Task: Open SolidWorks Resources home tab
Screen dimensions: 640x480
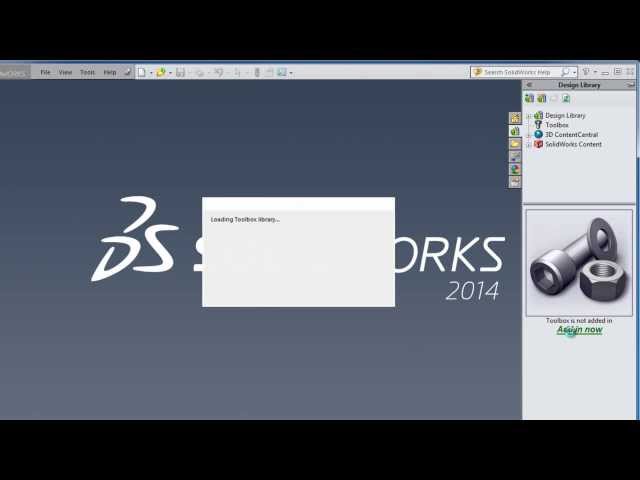Action: [515, 118]
